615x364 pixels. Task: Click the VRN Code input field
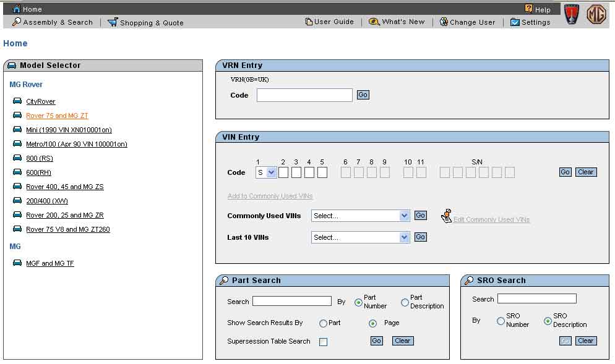[304, 95]
